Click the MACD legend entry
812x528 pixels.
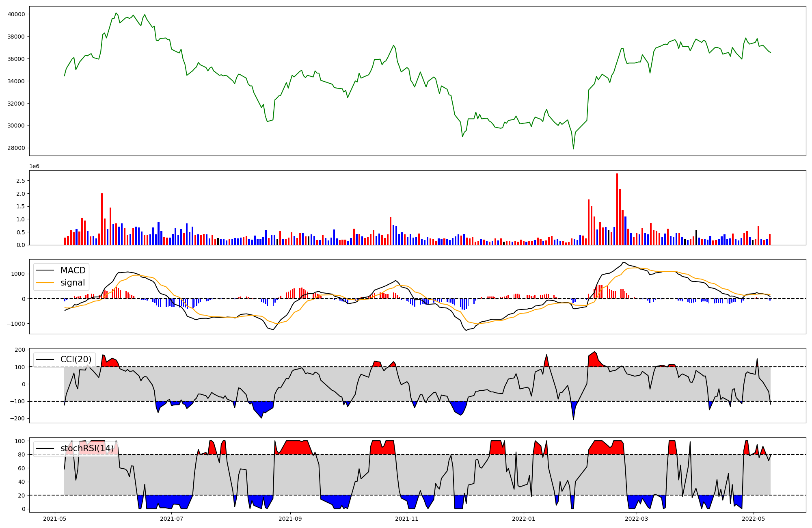click(73, 270)
